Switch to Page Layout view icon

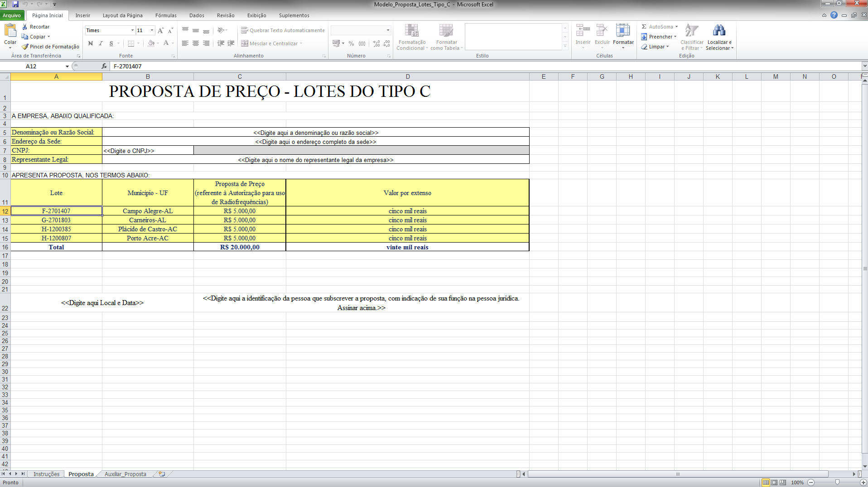pos(774,482)
